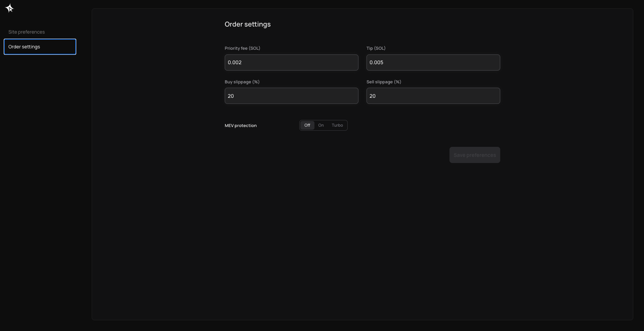Click the 0.002 value in Priority fee
The image size is (644, 331).
tap(234, 63)
